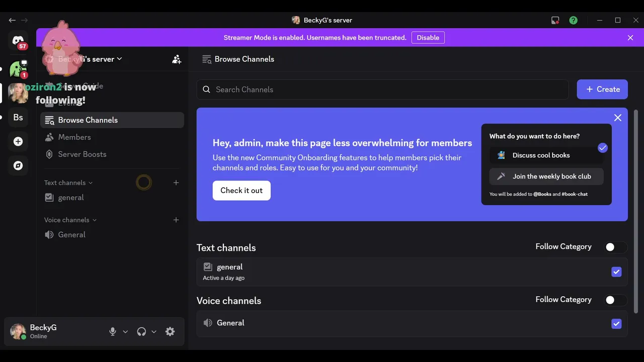Toggle Follow Category for Text channels
This screenshot has height=362, width=644.
[616, 247]
